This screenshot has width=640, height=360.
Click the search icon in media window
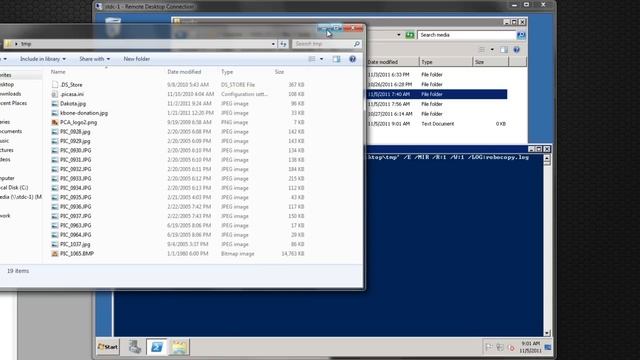pyautogui.click(x=521, y=35)
